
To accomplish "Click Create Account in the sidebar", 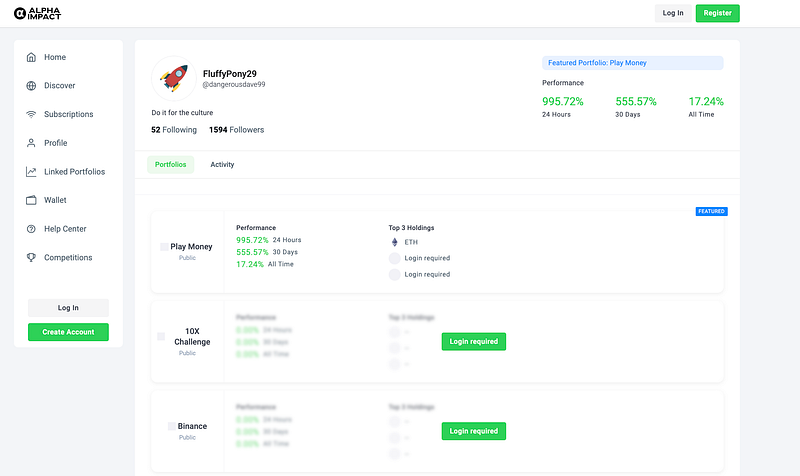I will click(x=68, y=332).
